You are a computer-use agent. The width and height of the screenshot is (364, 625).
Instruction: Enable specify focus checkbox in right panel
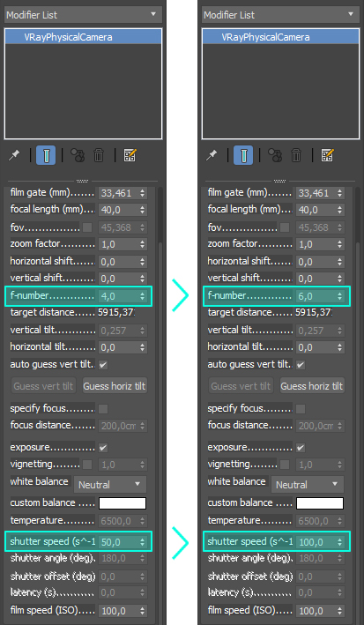(301, 408)
